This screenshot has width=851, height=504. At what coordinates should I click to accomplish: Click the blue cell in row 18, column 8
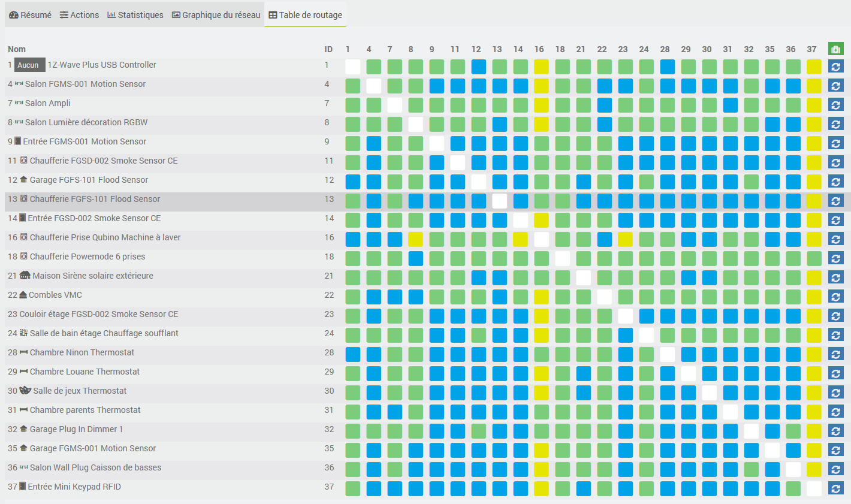(x=415, y=258)
